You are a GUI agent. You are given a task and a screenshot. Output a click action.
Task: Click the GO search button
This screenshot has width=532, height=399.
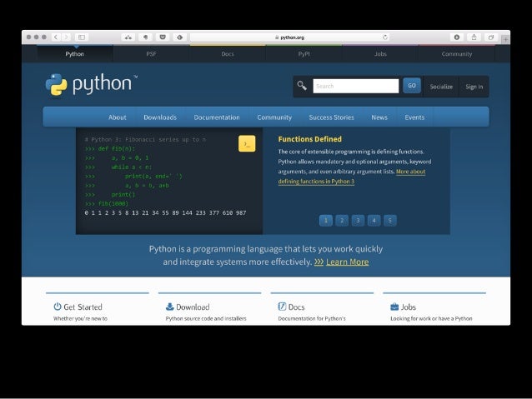(412, 86)
